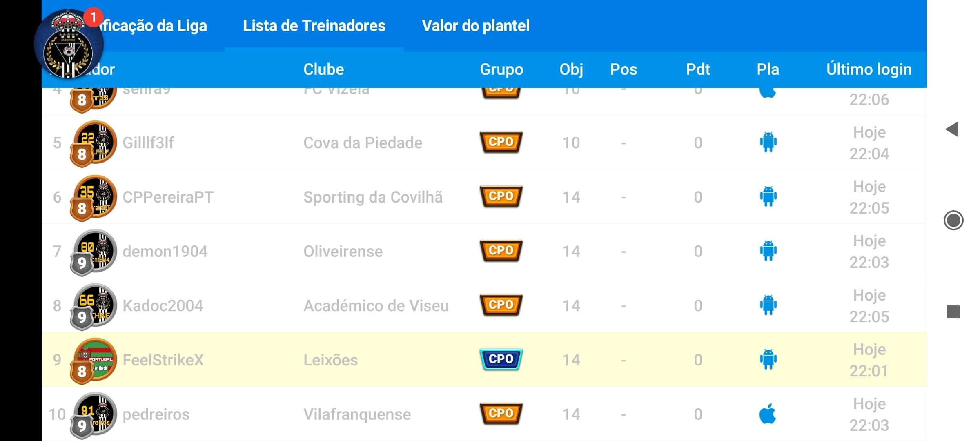Viewport: 980px width, 441px height.
Task: Sort by the Grupo column header
Action: click(x=501, y=69)
